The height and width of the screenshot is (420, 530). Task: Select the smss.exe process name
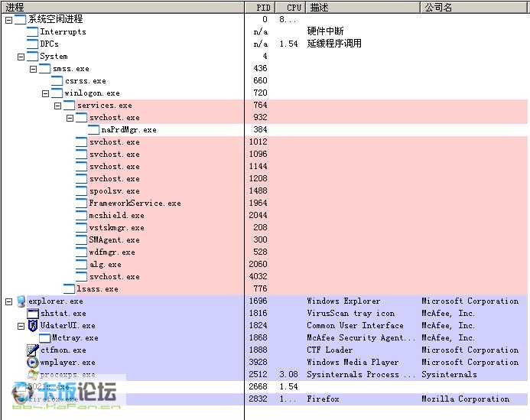(71, 69)
